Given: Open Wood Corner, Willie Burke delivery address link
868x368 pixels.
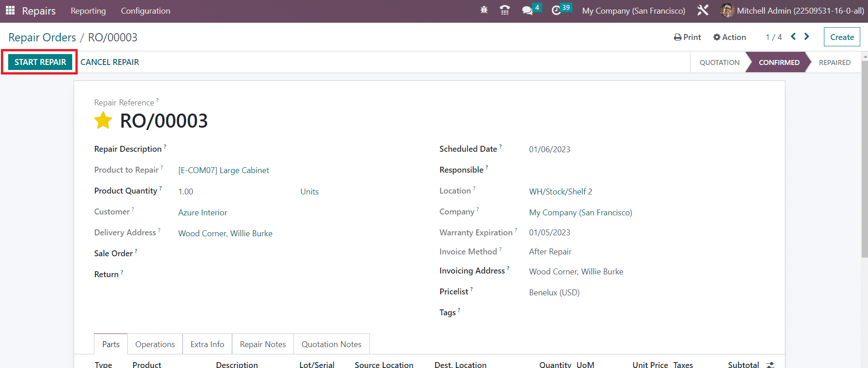Looking at the screenshot, I should pos(225,234).
